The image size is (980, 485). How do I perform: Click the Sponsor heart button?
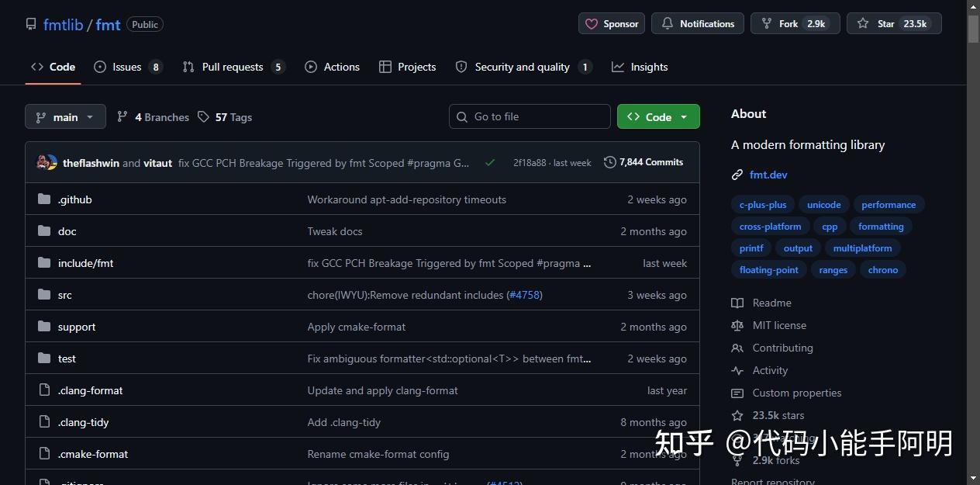click(x=612, y=23)
